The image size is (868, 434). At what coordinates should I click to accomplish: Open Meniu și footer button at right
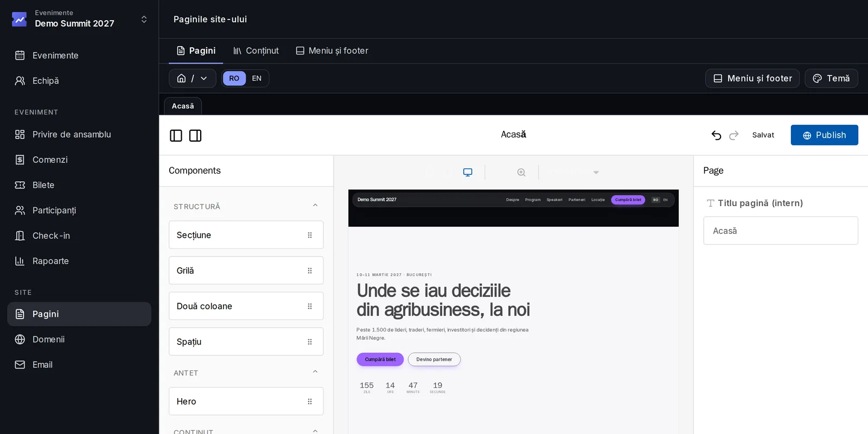[x=752, y=79]
